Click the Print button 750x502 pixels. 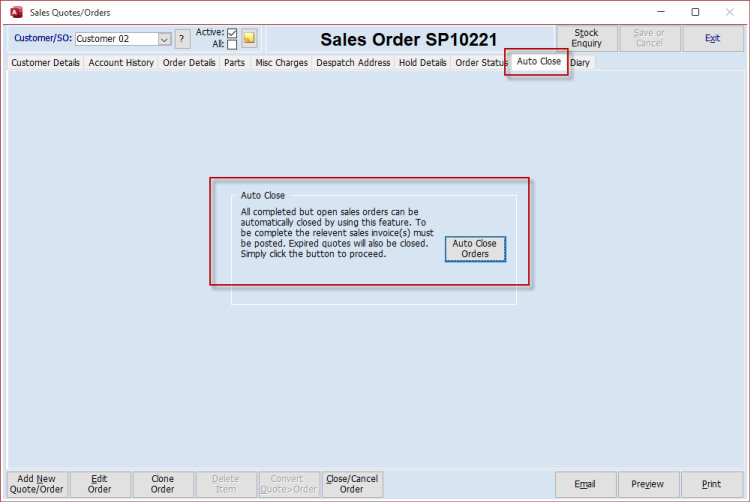711,484
